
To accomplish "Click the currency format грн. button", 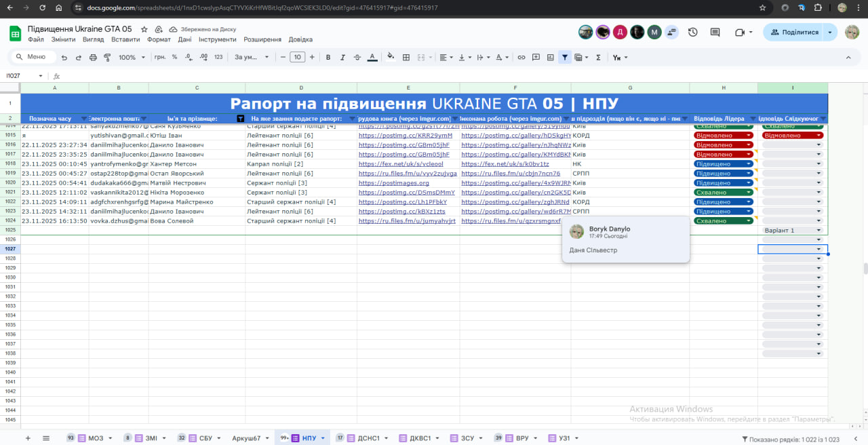I will pos(159,58).
